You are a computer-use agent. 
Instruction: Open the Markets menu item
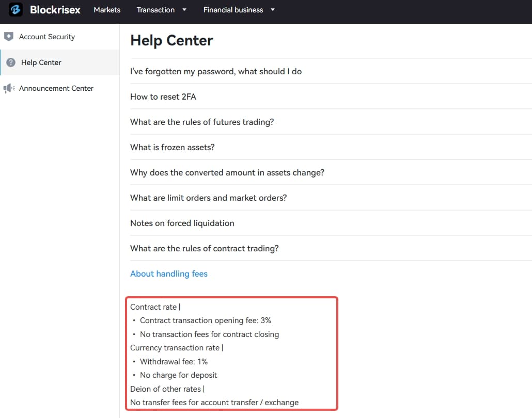[107, 10]
